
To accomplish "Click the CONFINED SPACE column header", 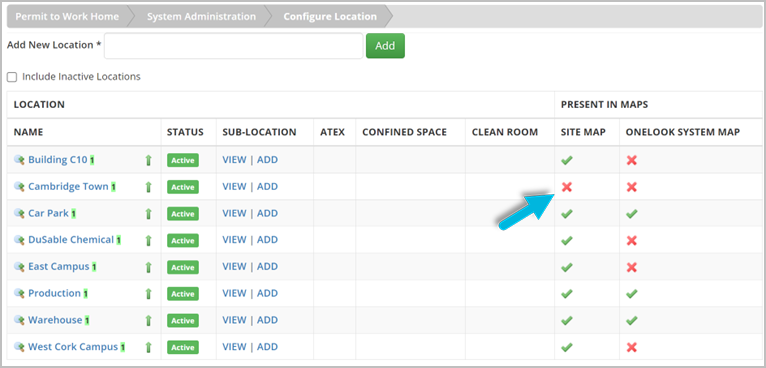I will tap(404, 132).
